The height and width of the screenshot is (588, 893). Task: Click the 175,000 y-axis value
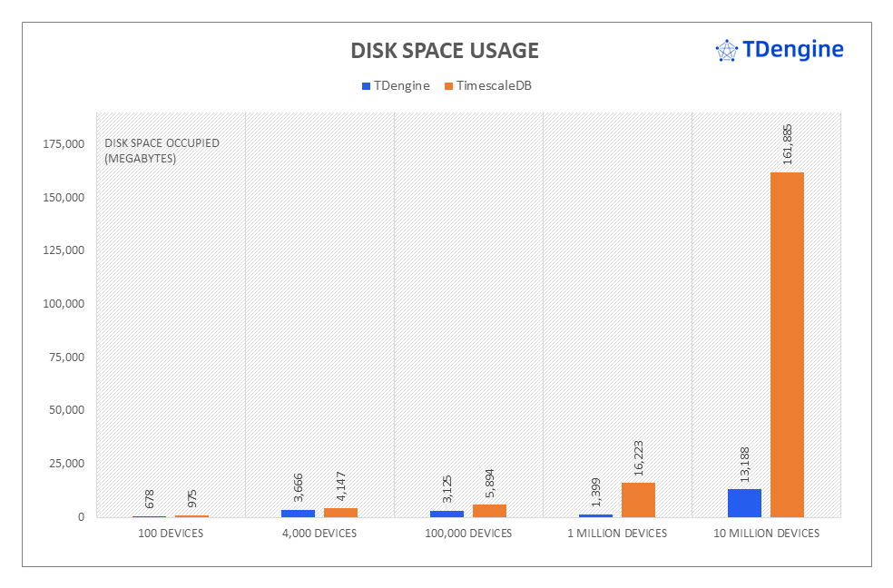click(x=64, y=144)
